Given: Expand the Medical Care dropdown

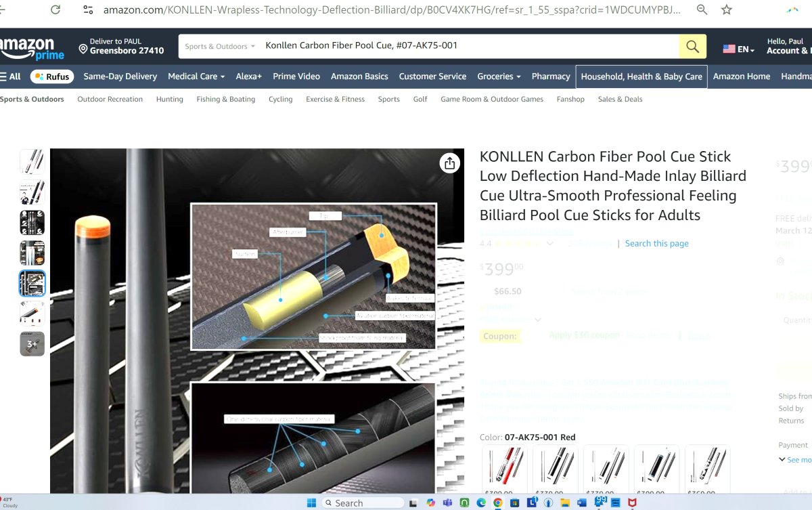Looking at the screenshot, I should [x=196, y=77].
